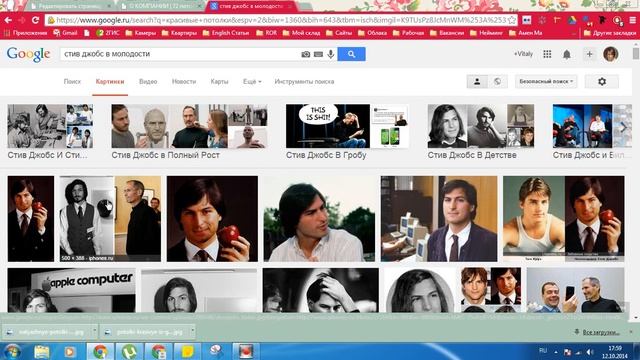Switch to personal results view

pyautogui.click(x=477, y=82)
